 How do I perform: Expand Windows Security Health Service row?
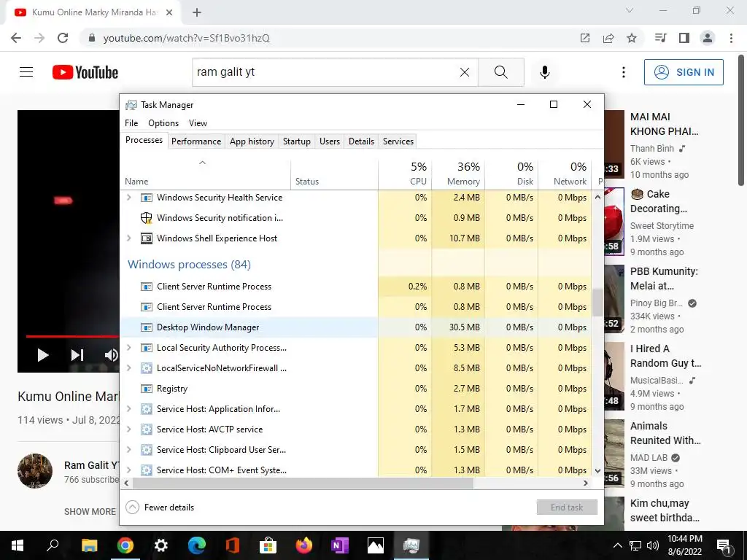click(x=128, y=197)
